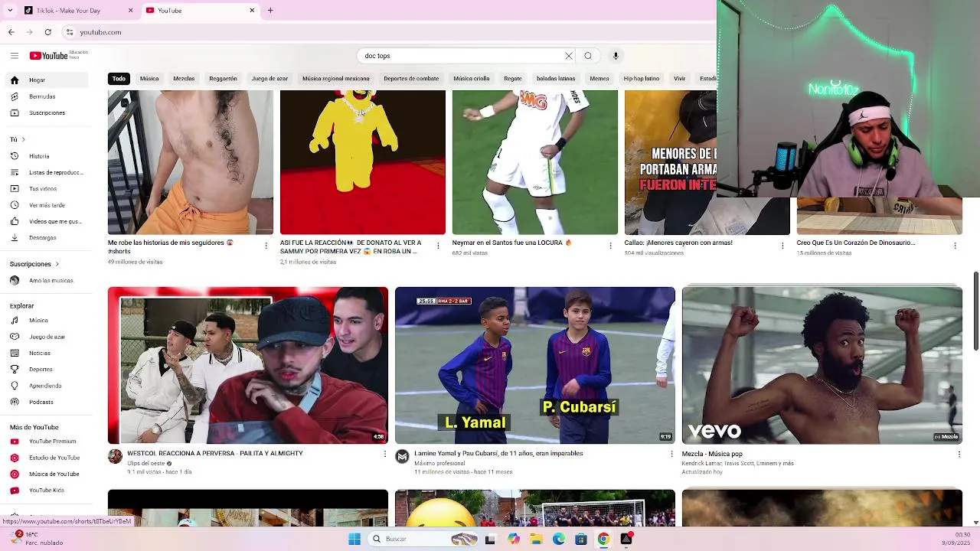Select the Todo filter chip
The width and height of the screenshot is (980, 551).
point(119,79)
